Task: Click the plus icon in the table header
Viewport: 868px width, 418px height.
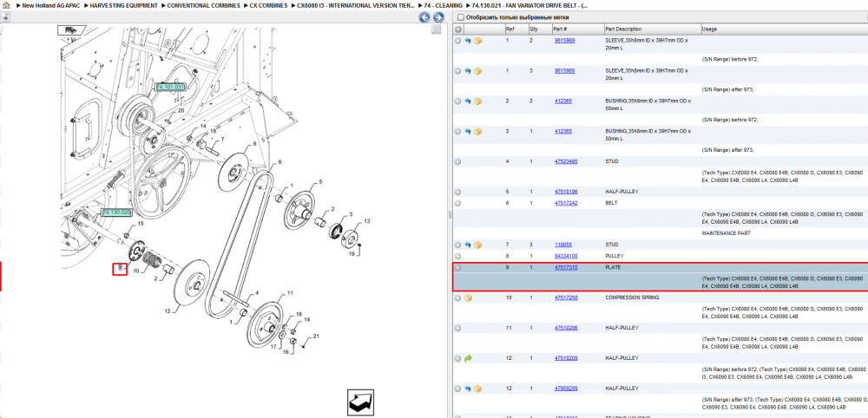Action: tap(457, 29)
